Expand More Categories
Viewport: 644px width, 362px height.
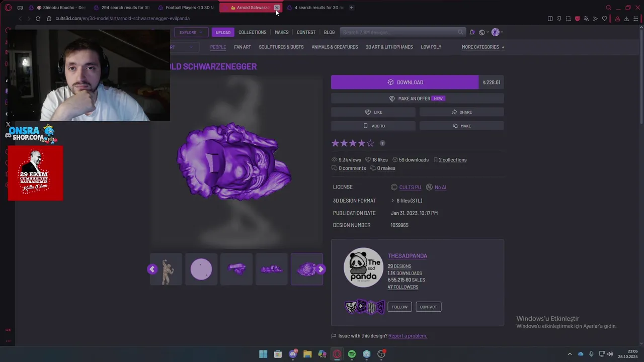[x=483, y=47]
